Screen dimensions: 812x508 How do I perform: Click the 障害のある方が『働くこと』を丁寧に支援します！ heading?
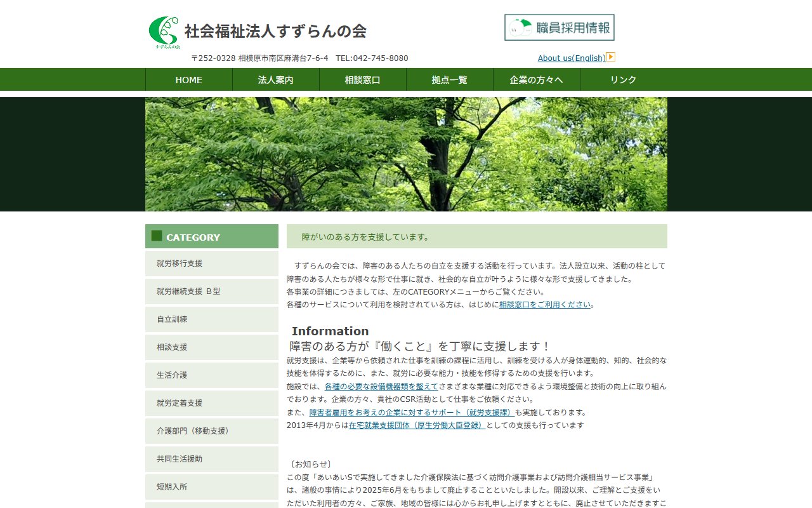(x=421, y=346)
